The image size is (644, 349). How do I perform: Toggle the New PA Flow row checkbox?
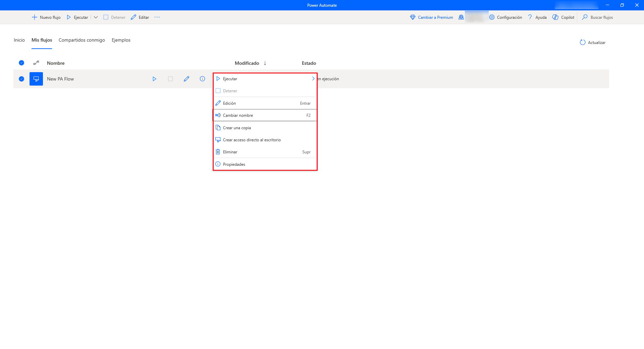[21, 79]
